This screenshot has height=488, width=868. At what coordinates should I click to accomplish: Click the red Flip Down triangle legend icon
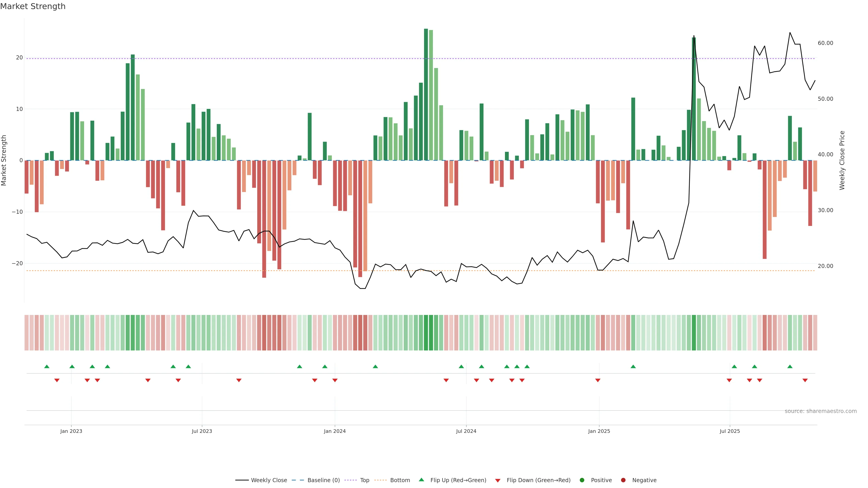click(498, 480)
